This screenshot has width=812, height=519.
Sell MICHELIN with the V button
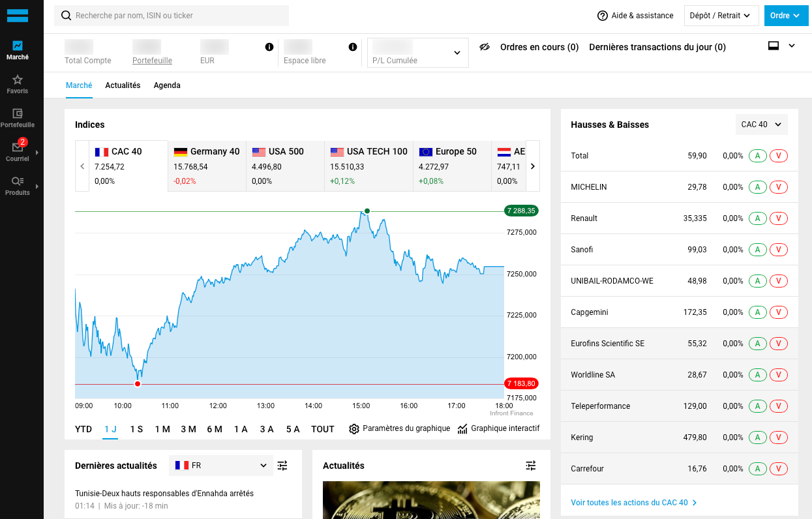click(x=779, y=187)
